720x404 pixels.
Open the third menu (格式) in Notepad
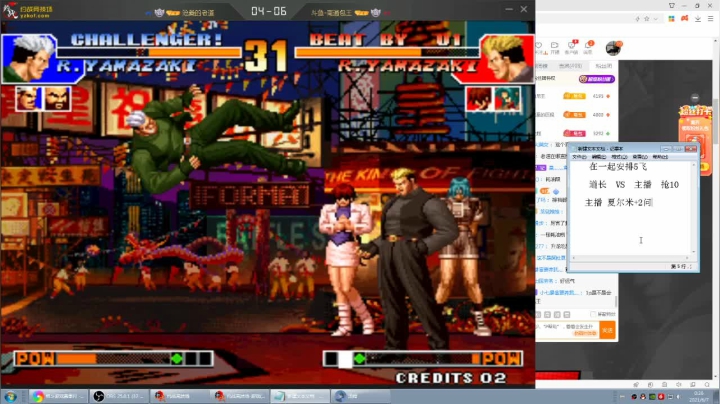pyautogui.click(x=619, y=157)
